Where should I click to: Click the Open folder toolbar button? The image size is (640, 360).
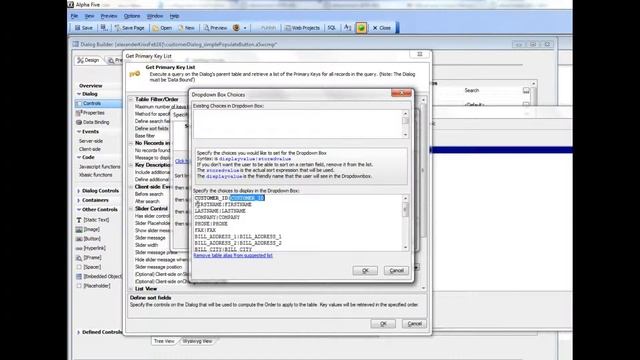coord(162,28)
